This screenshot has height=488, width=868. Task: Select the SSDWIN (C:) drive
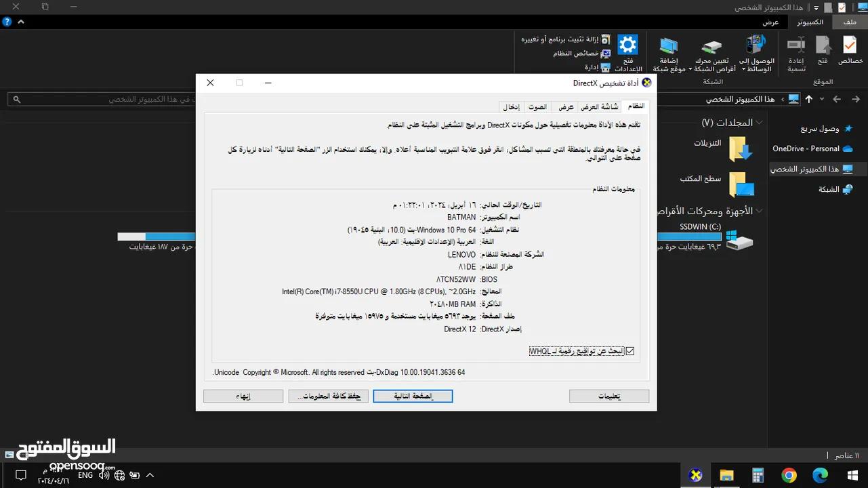705,237
